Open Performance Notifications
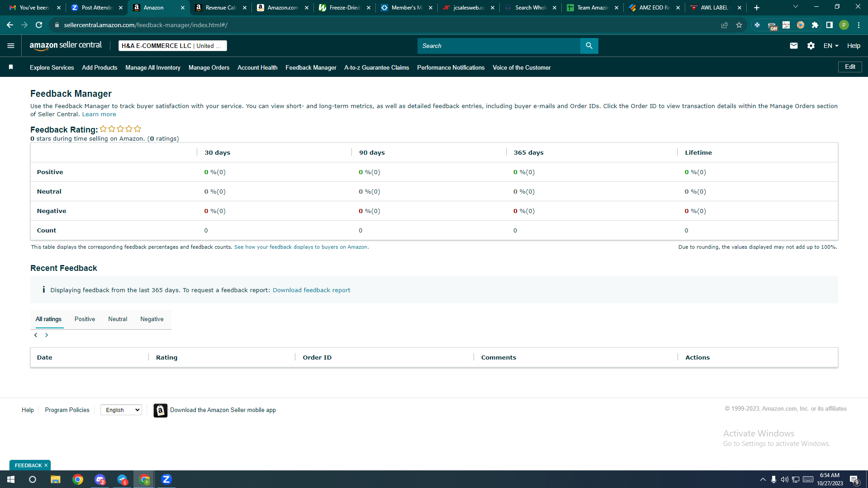 pyautogui.click(x=451, y=67)
